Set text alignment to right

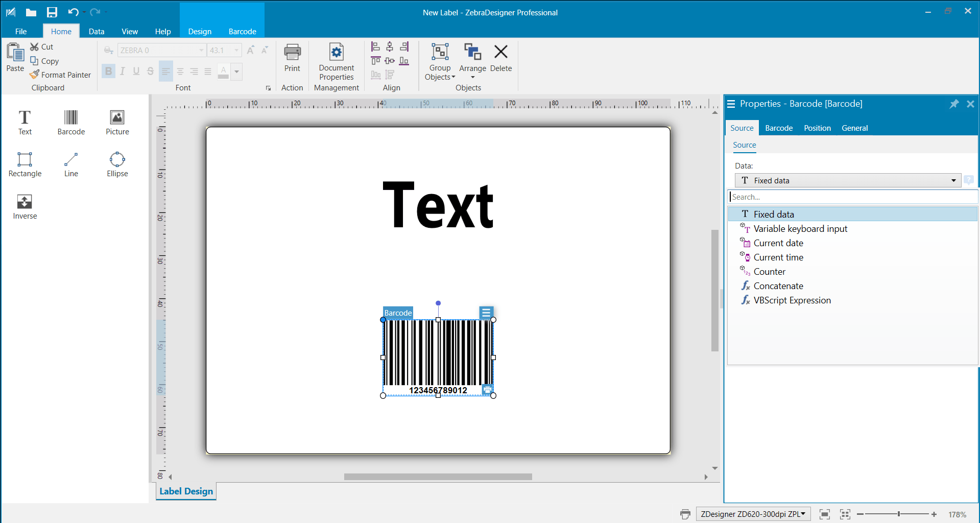click(194, 72)
